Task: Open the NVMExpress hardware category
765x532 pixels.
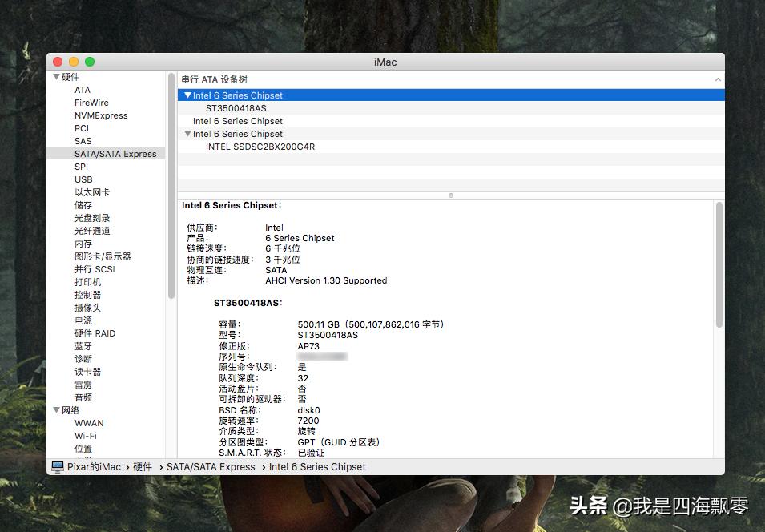Action: (x=100, y=115)
